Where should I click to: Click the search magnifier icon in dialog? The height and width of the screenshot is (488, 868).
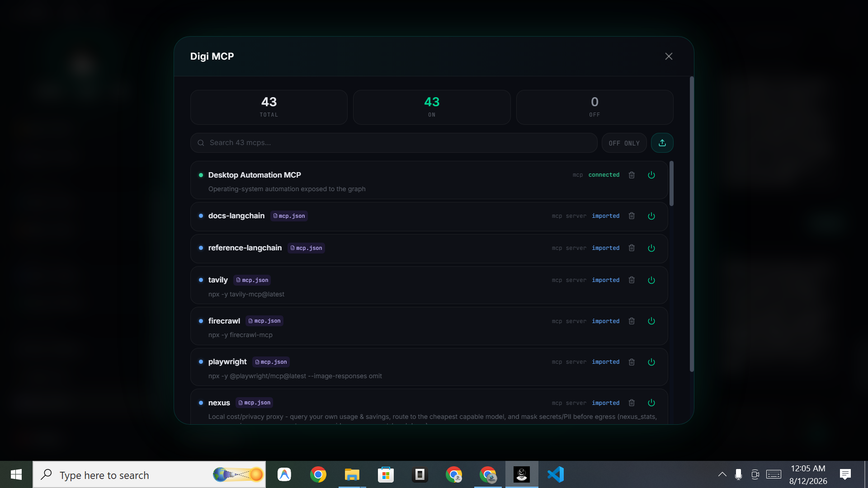coord(201,143)
